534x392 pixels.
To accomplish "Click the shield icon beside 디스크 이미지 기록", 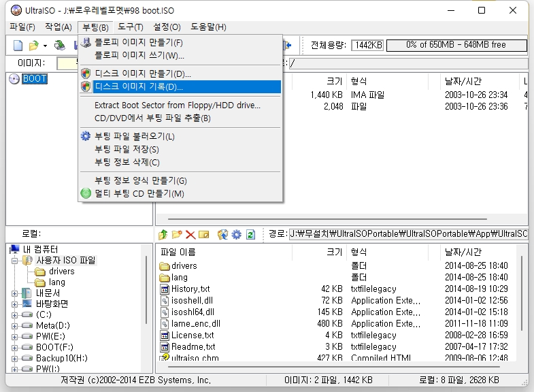I will click(86, 86).
